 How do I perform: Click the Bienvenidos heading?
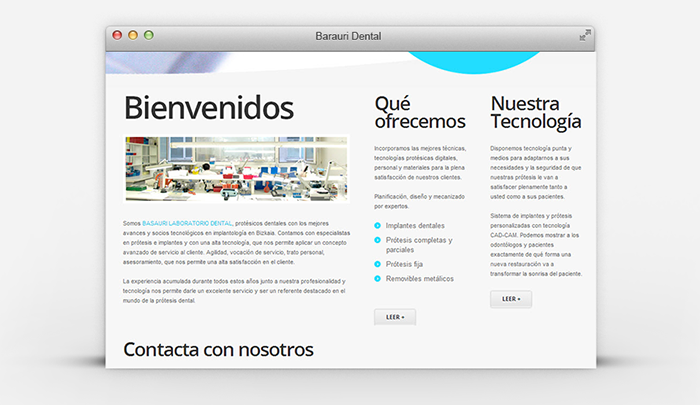(209, 108)
